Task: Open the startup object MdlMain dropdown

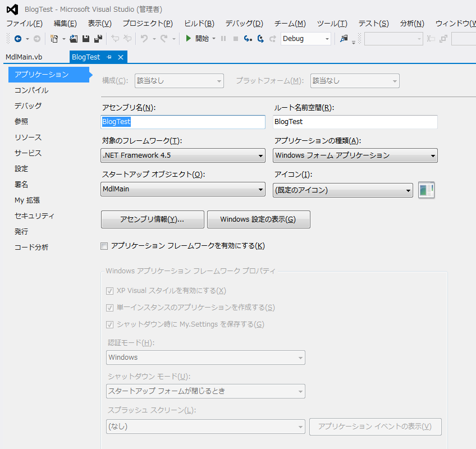Action: pyautogui.click(x=183, y=189)
